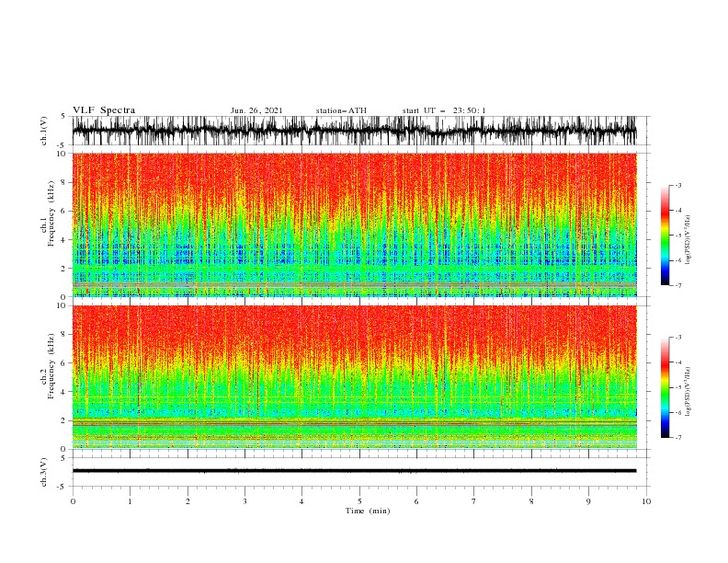Viewport: 728px width, 563px height.
Task: Select the "start UT = 23:50:1" text
Action: 444,110
